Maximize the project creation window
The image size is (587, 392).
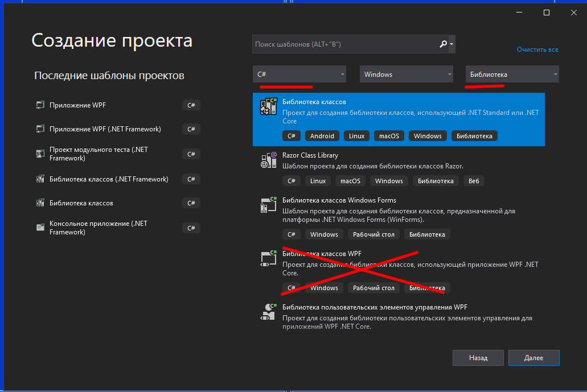click(x=547, y=13)
